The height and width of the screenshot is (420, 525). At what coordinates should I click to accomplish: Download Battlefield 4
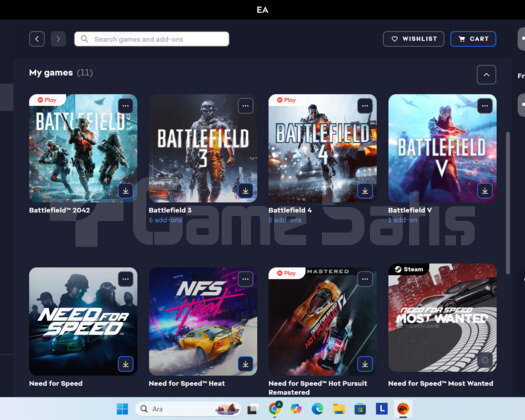[x=365, y=191]
